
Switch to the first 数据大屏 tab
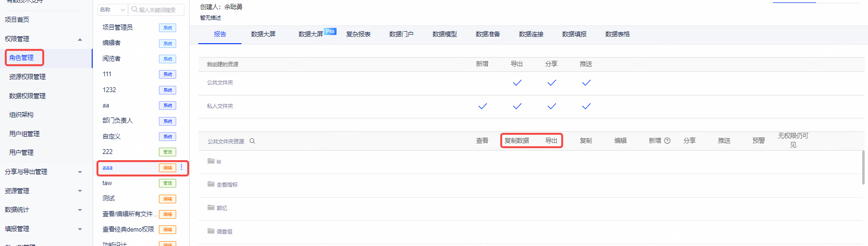click(263, 34)
